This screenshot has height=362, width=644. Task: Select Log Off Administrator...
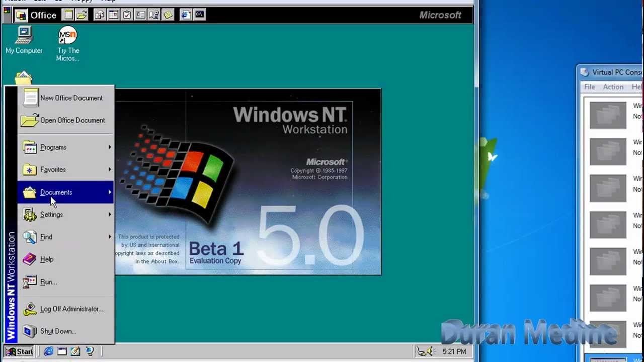coord(66,309)
